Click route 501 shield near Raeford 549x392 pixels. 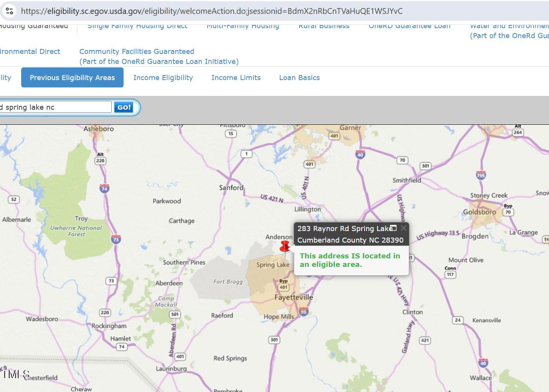pyautogui.click(x=175, y=314)
